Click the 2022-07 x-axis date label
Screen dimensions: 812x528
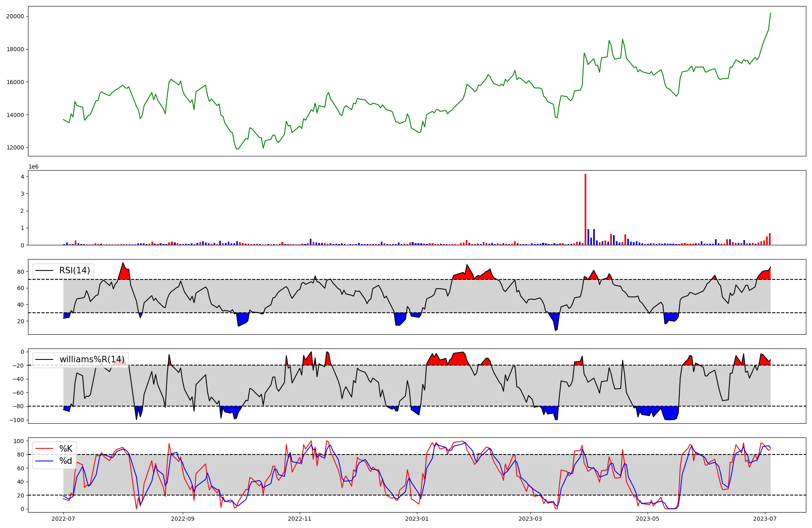[x=64, y=519]
